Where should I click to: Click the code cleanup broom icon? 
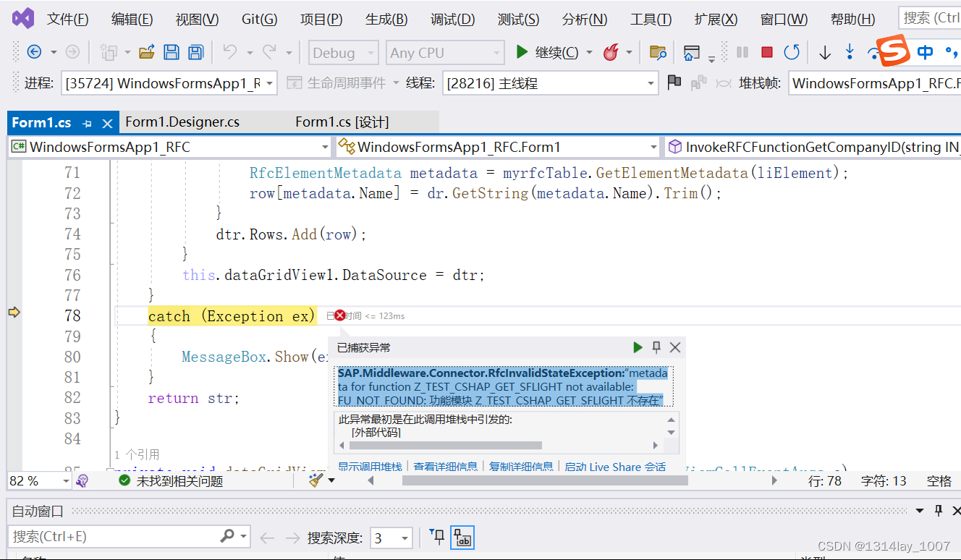tap(316, 480)
